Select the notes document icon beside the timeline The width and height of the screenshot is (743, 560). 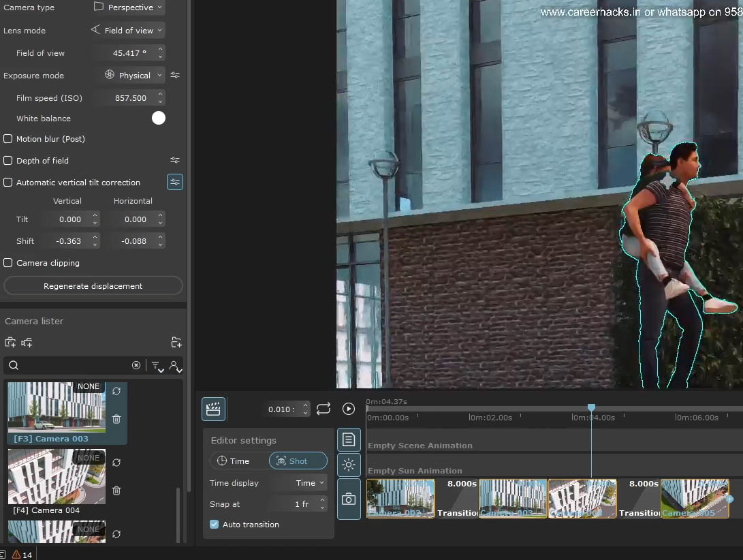click(349, 439)
